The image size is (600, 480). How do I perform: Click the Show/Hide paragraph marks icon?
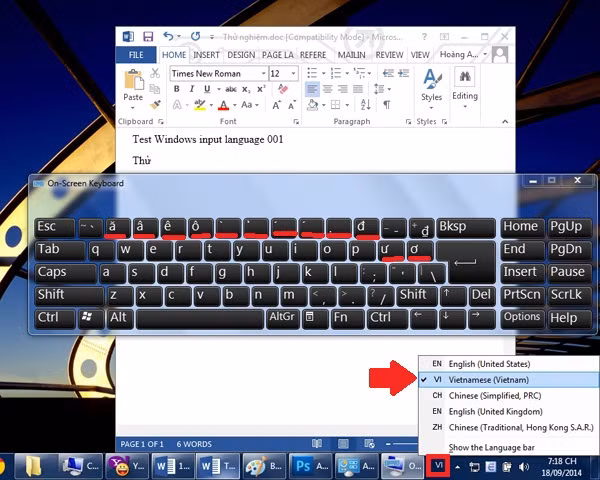pyautogui.click(x=387, y=104)
